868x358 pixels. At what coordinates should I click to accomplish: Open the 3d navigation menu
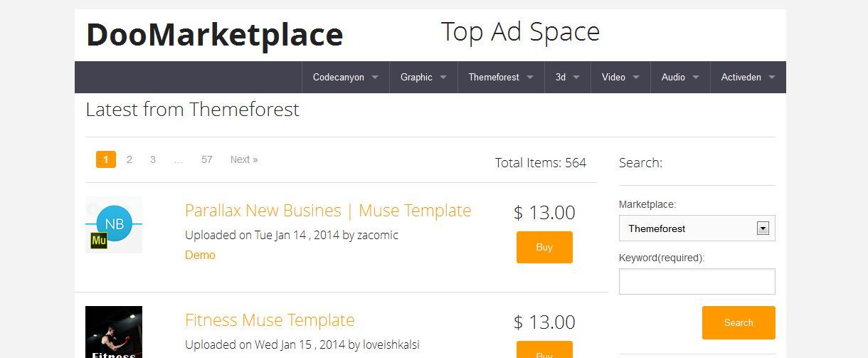(x=568, y=77)
